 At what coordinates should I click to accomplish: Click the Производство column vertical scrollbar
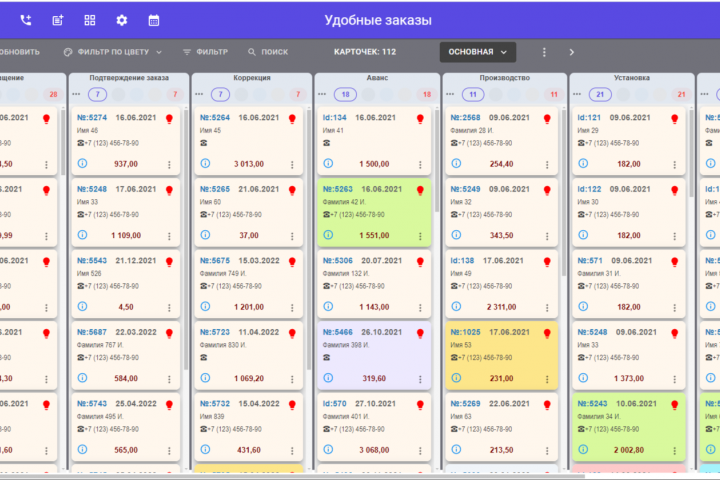(563, 193)
